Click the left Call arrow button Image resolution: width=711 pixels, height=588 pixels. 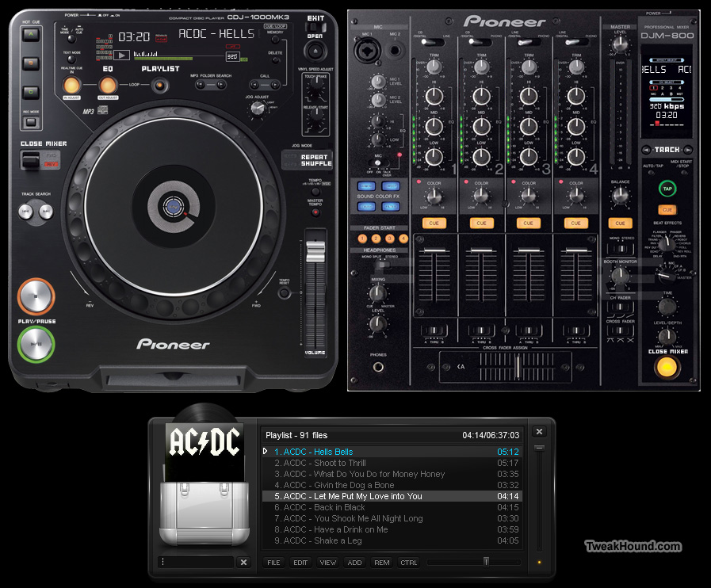click(255, 84)
